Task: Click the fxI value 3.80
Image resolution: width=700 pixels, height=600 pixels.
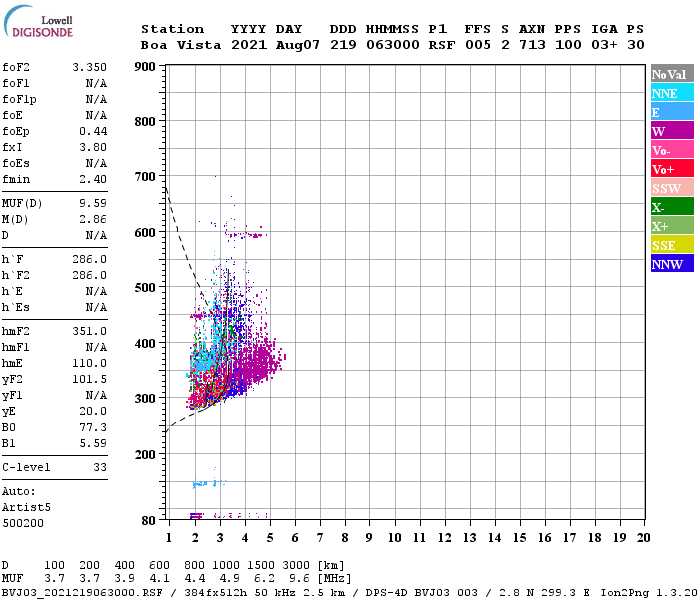Action: (93, 147)
